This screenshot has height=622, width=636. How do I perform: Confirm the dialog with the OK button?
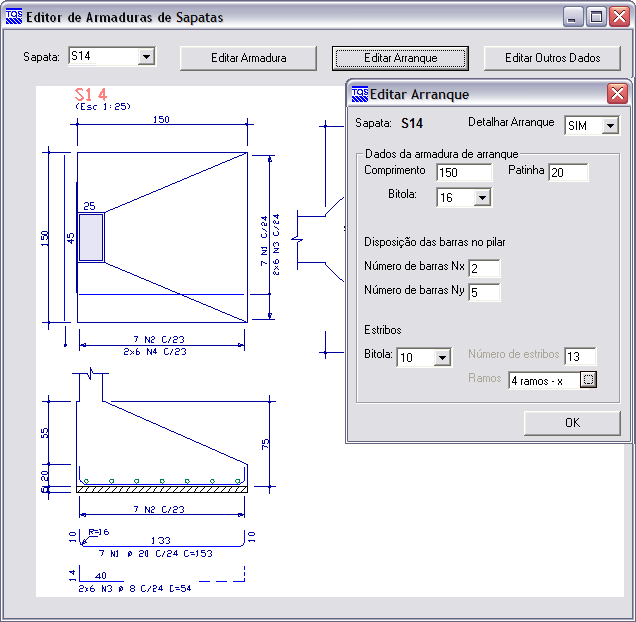tap(572, 423)
